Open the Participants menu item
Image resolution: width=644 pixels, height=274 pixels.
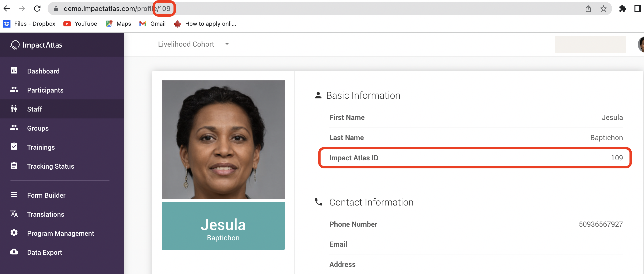pos(45,90)
